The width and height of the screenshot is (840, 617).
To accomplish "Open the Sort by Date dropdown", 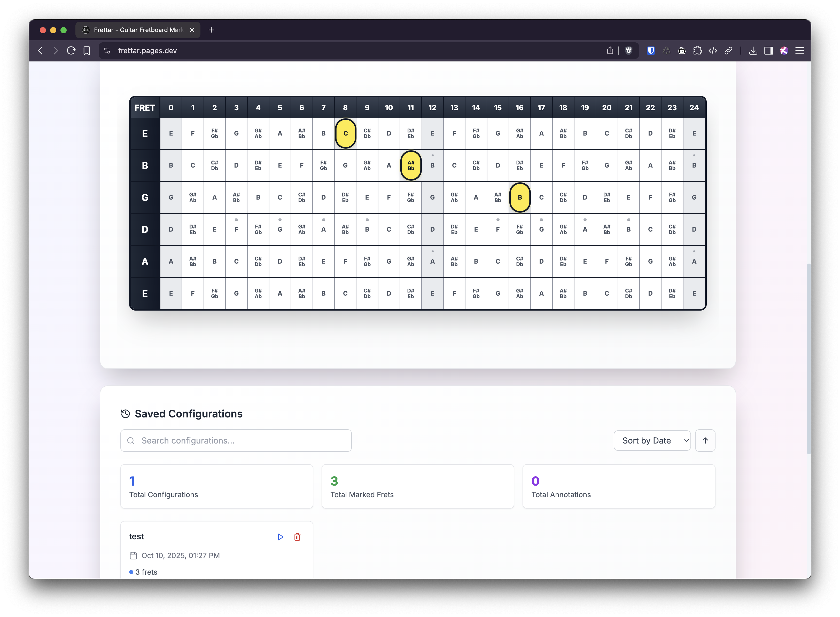I will click(652, 440).
